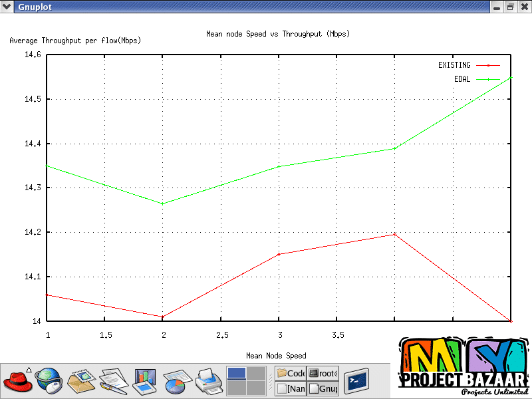The width and height of the screenshot is (532, 399).
Task: Maximize the Gnuplot window
Action: pyautogui.click(x=510, y=7)
